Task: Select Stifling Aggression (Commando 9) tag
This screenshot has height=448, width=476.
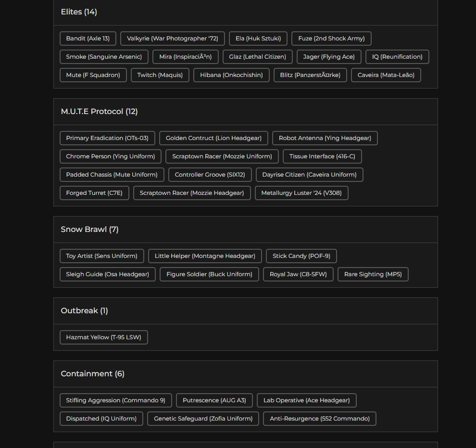Action: tap(116, 400)
